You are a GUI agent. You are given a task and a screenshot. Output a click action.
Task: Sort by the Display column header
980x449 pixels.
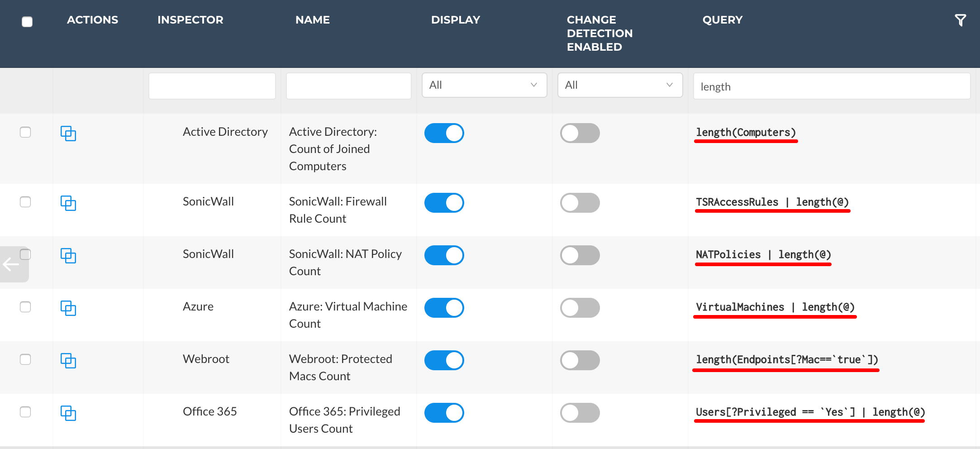pos(456,20)
